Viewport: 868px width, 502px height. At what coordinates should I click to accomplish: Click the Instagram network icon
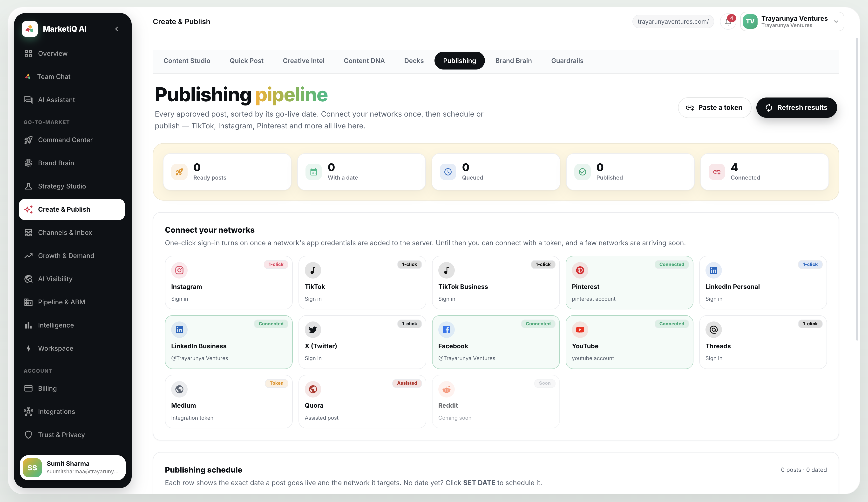[x=179, y=270]
